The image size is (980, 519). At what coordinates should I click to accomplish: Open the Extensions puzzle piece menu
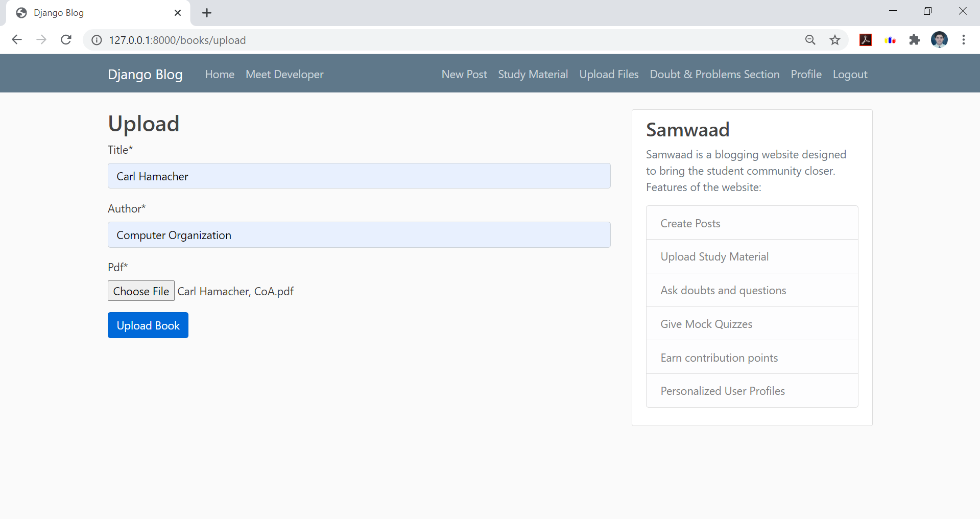click(x=915, y=40)
